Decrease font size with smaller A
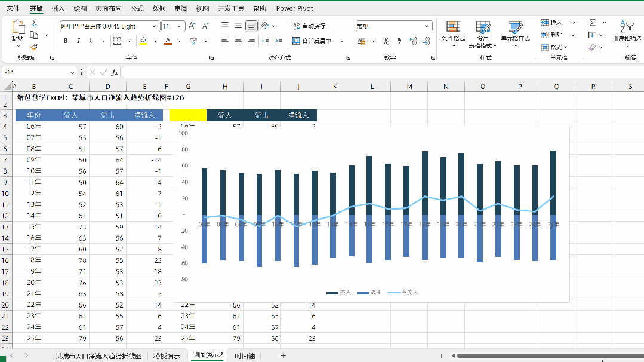 coord(205,26)
